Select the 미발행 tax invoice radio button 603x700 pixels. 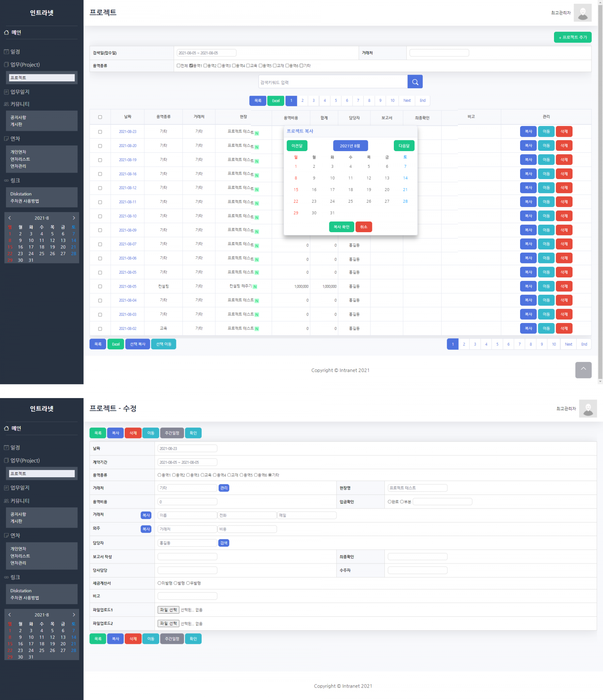(x=159, y=583)
